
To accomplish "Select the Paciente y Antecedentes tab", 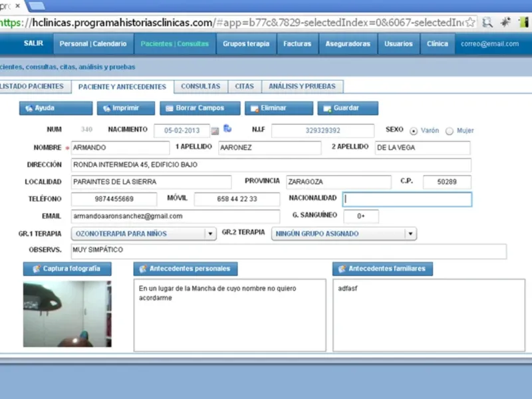I will tap(122, 87).
